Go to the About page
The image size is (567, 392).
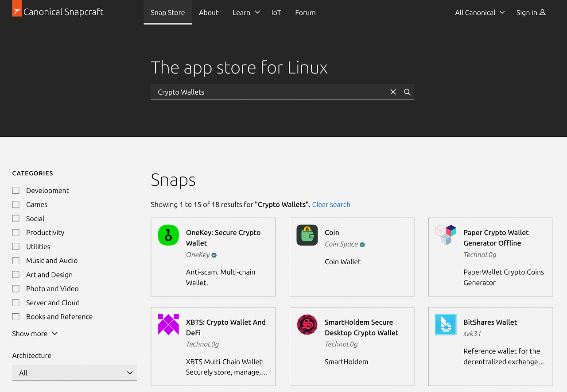(209, 12)
